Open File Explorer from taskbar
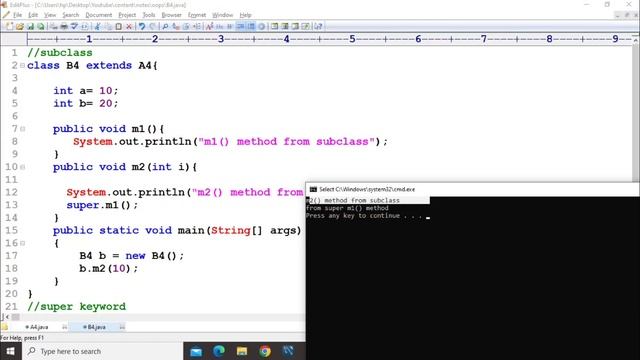This screenshot has height=360, width=640. [242, 351]
